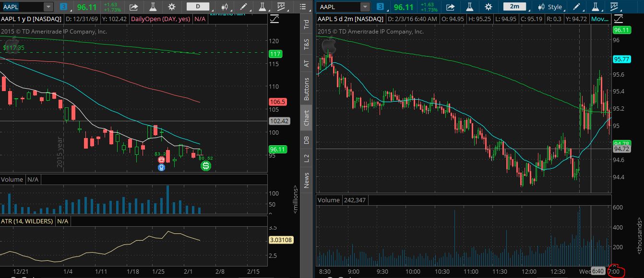The image size is (644, 278).
Task: Click the 96.11 last price on 2m toolbar
Action: click(x=403, y=7)
